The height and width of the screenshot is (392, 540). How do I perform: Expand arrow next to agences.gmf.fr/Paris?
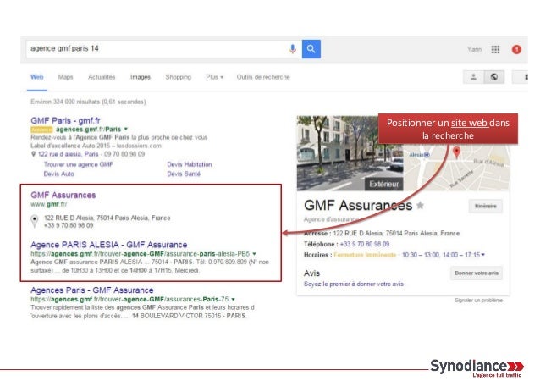pyautogui.click(x=126, y=129)
